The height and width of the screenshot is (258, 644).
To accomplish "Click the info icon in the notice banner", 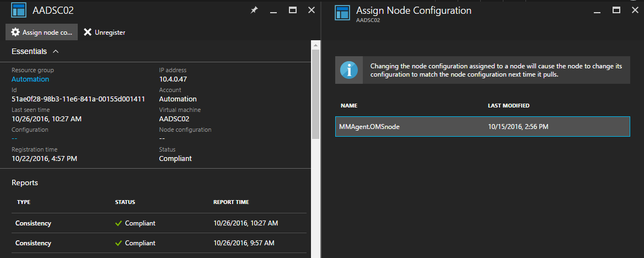I will tap(348, 70).
